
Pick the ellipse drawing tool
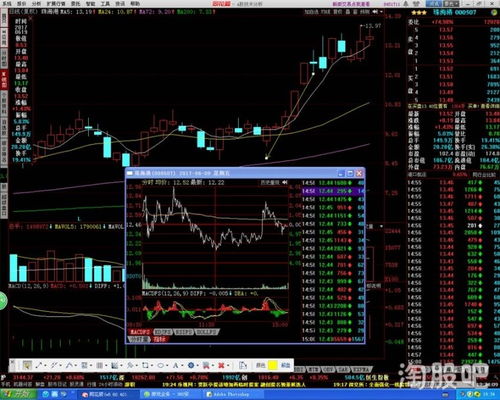coord(160,365)
